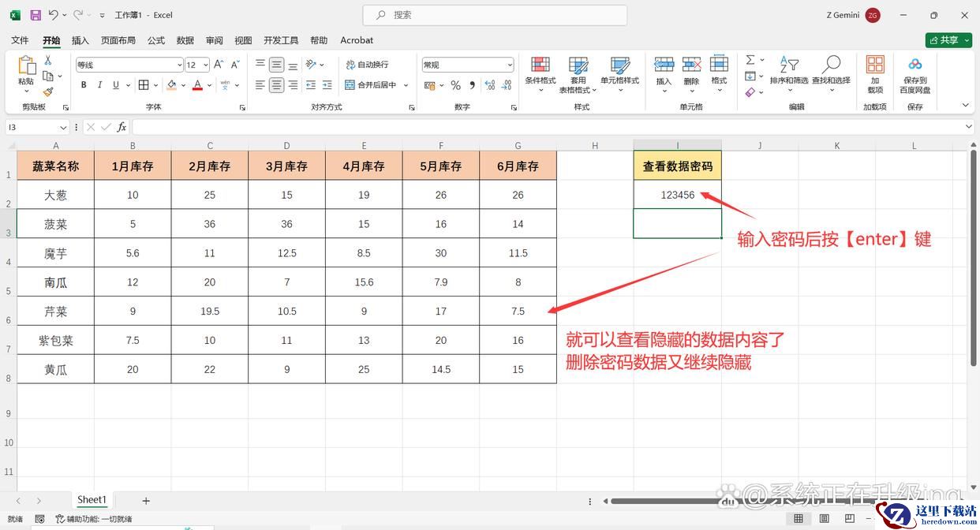This screenshot has width=980, height=530.
Task: Toggle 自动换行 wrap text
Action: [x=367, y=65]
